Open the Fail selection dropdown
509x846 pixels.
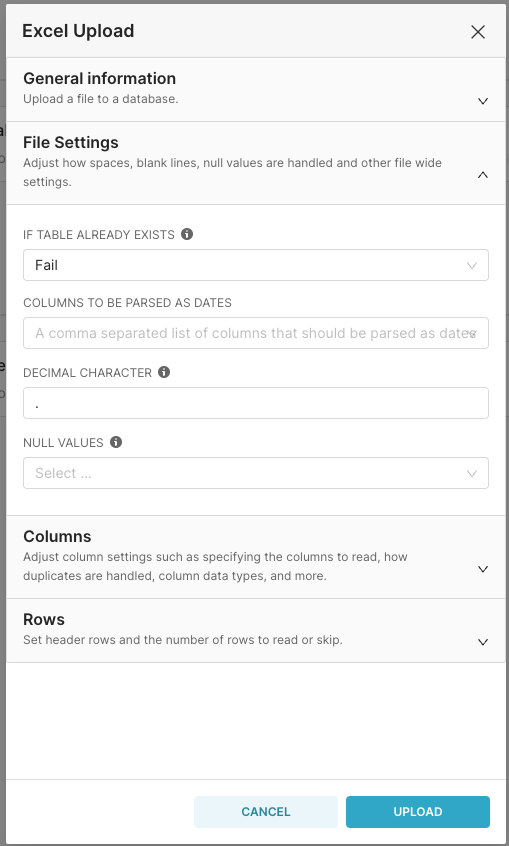click(256, 265)
